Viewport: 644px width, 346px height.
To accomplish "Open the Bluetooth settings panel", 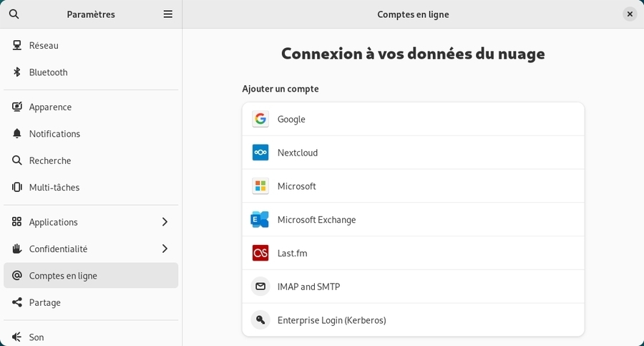I will pos(91,72).
